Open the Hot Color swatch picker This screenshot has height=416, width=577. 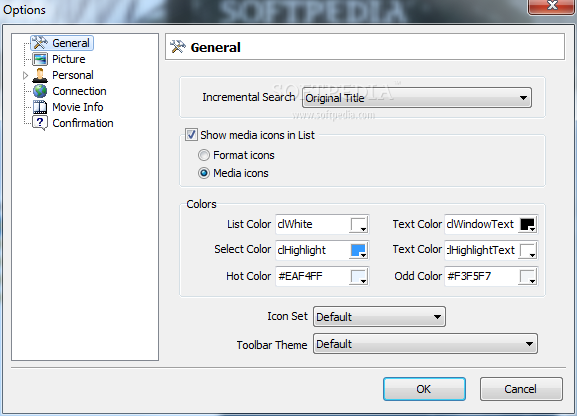pyautogui.click(x=358, y=276)
